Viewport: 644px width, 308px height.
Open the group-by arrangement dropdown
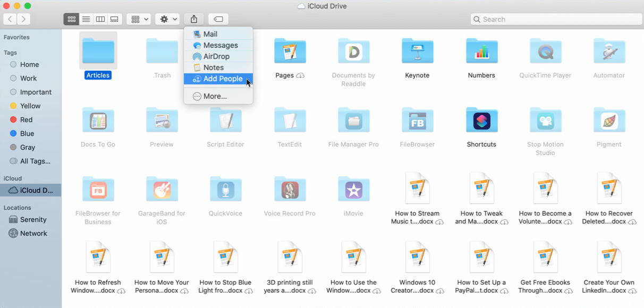click(139, 19)
